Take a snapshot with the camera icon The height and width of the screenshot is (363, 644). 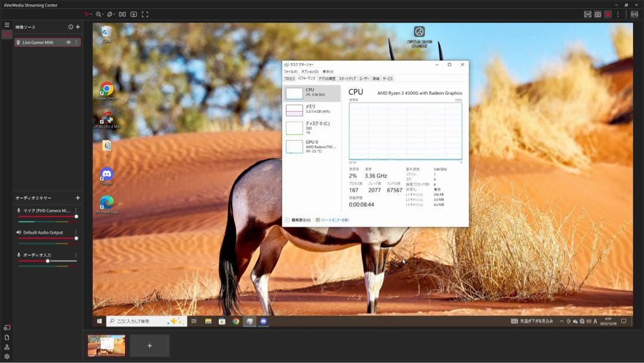[x=597, y=14]
